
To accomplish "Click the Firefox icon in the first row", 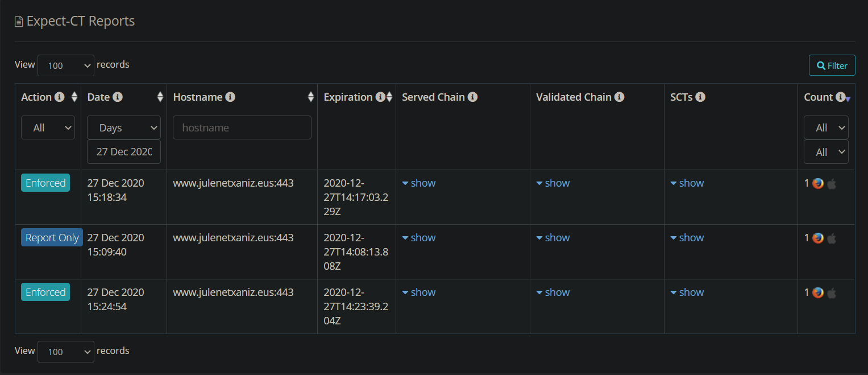I will coord(817,183).
